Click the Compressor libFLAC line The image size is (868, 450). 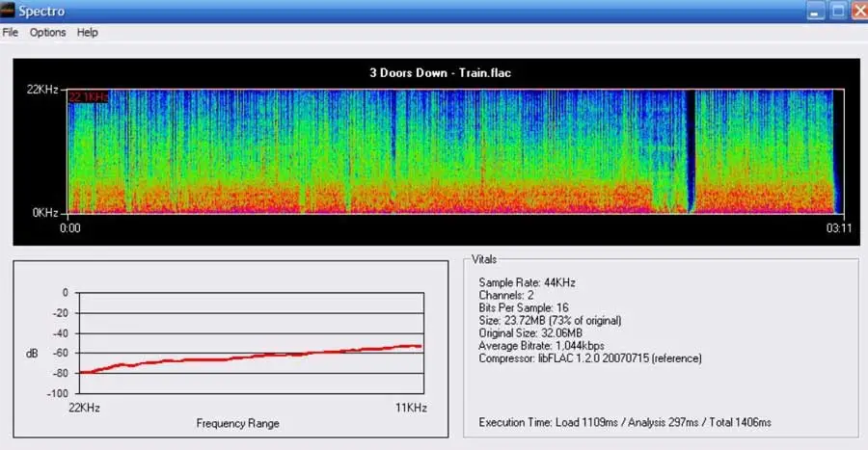click(589, 357)
